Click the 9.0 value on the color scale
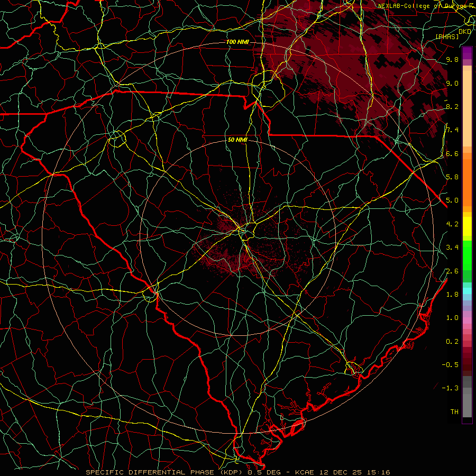The height and width of the screenshot is (476, 476). [452, 84]
